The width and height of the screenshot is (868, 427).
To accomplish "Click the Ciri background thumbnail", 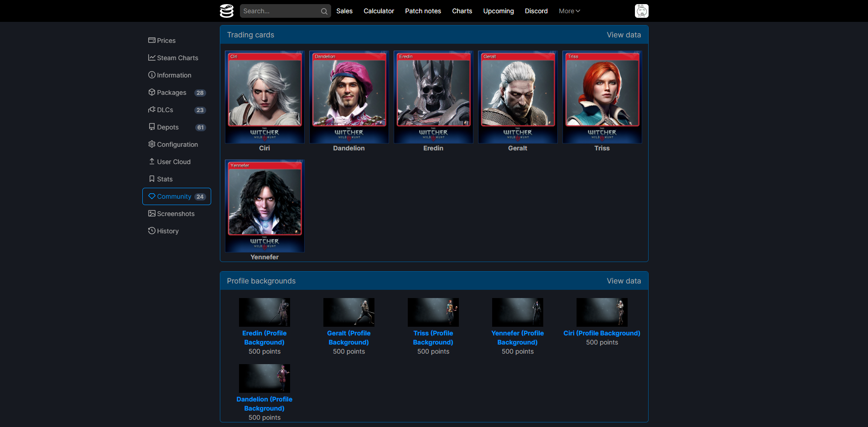I will 602,312.
